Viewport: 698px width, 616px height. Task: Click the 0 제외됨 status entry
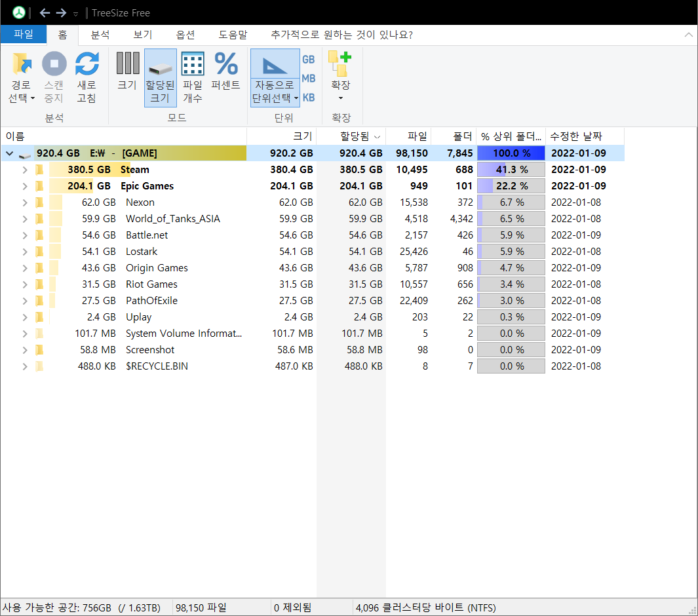coord(292,607)
